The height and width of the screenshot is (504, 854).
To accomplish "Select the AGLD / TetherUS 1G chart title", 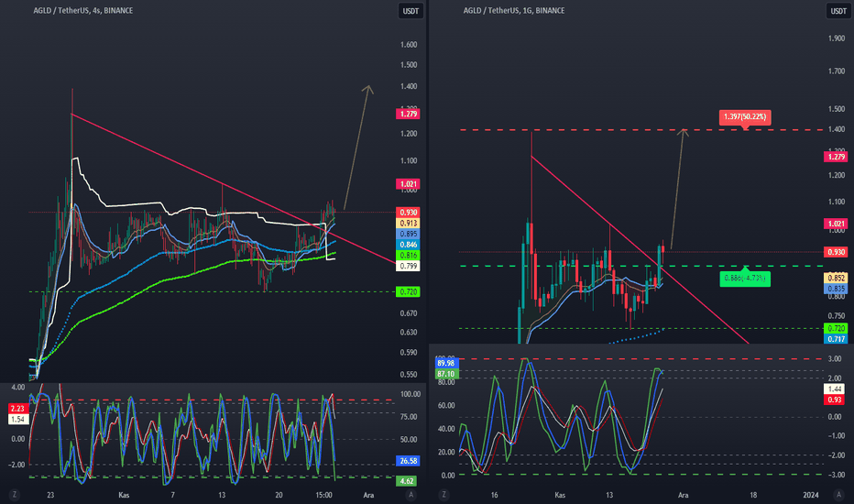I will point(514,10).
